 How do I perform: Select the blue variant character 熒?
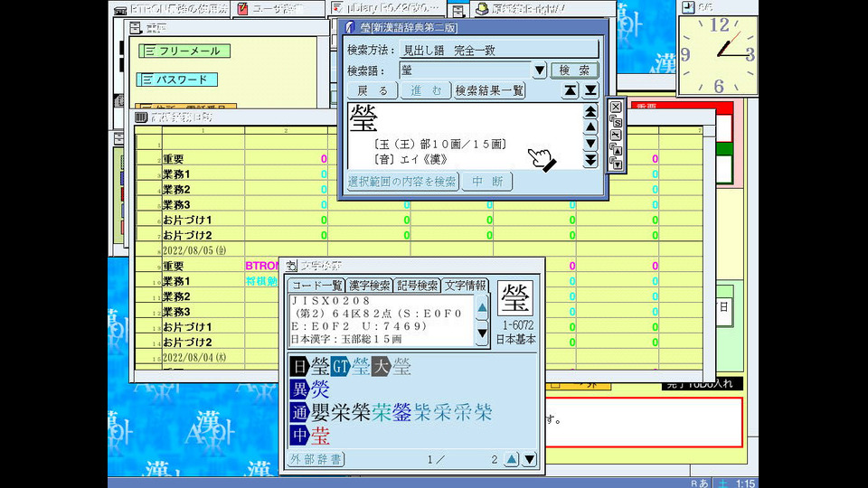coord(320,389)
